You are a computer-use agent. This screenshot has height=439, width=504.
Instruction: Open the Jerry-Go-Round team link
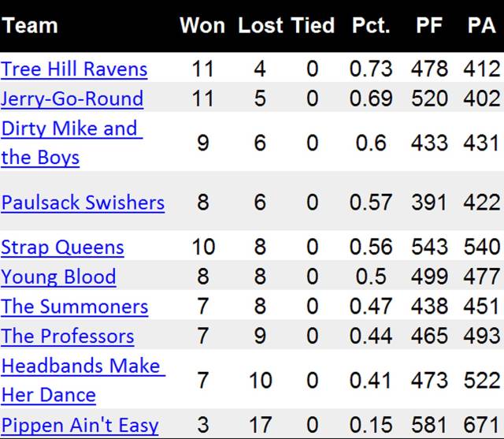tap(72, 99)
